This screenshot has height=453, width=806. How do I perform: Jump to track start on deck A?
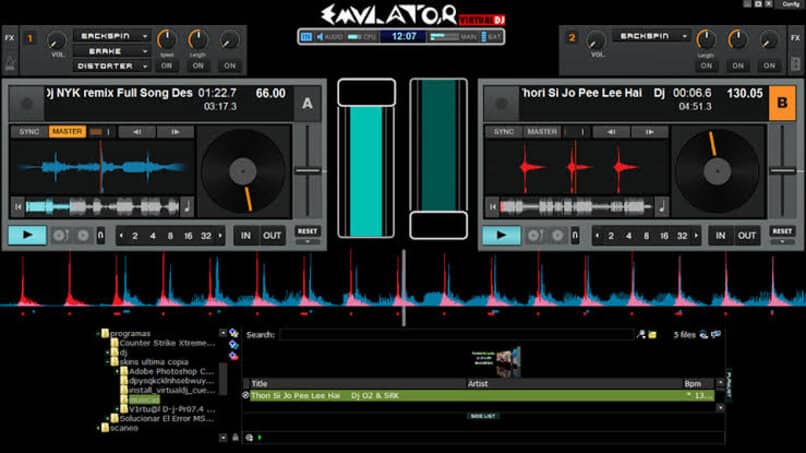tap(18, 207)
